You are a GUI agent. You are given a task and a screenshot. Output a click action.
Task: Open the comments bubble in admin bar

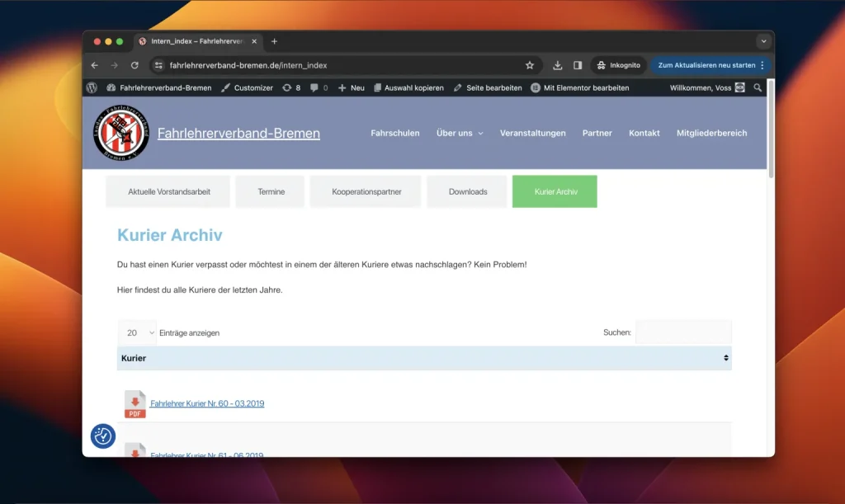click(x=319, y=87)
